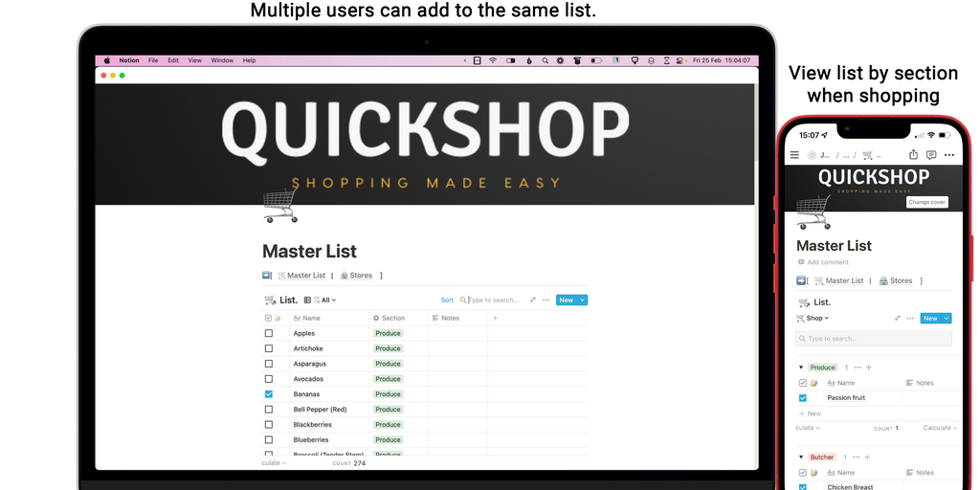This screenshot has height=490, width=980.
Task: Open the Calculate dropdown under phone Notes column
Action: [x=941, y=428]
